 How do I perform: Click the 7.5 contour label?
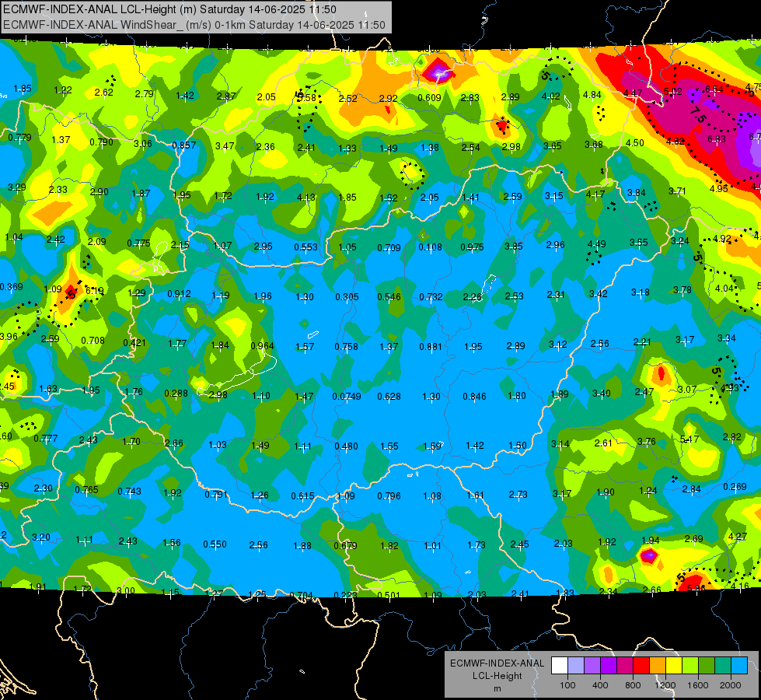698,115
